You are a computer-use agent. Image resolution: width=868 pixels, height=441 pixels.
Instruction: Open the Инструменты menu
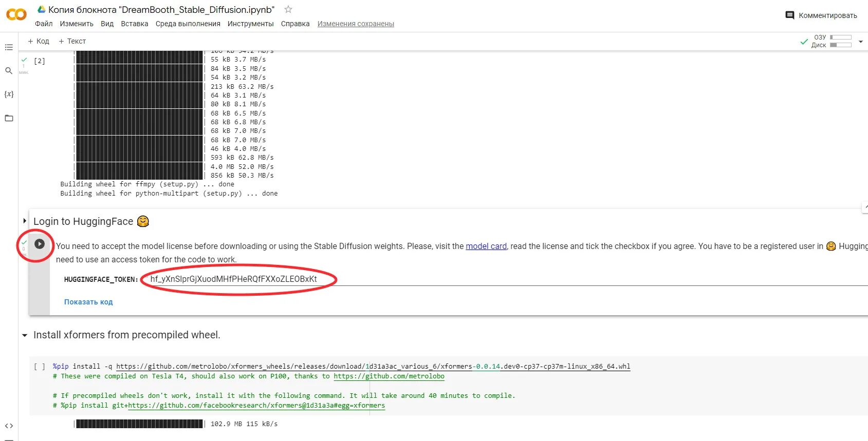[x=251, y=24]
